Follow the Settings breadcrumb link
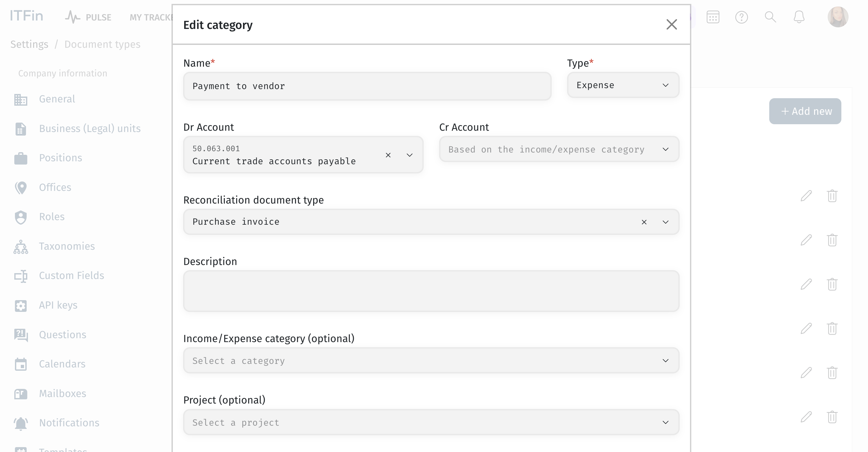The image size is (868, 452). click(x=29, y=44)
